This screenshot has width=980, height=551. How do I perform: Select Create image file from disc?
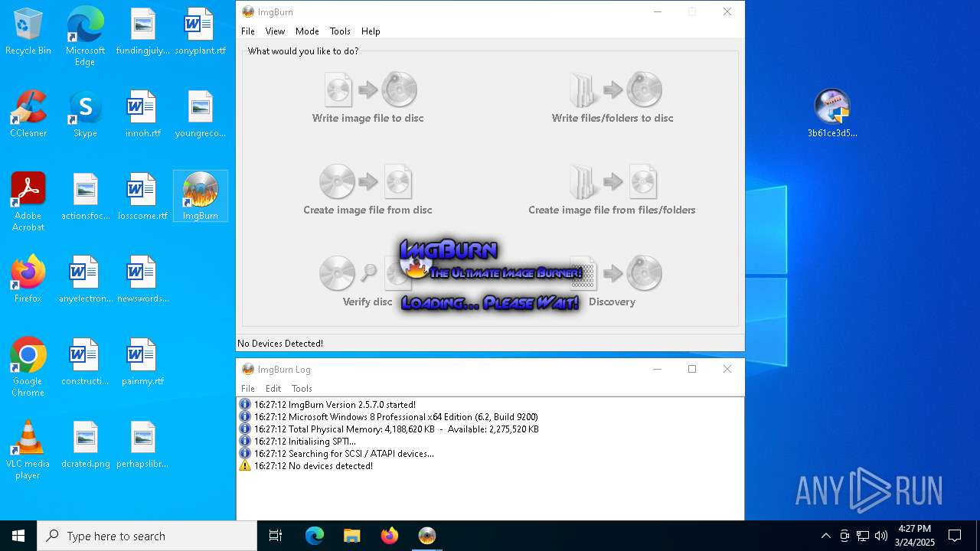coord(367,190)
